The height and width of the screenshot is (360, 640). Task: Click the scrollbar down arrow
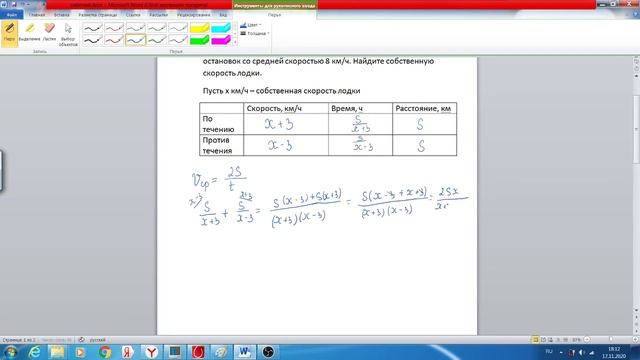(x=636, y=311)
